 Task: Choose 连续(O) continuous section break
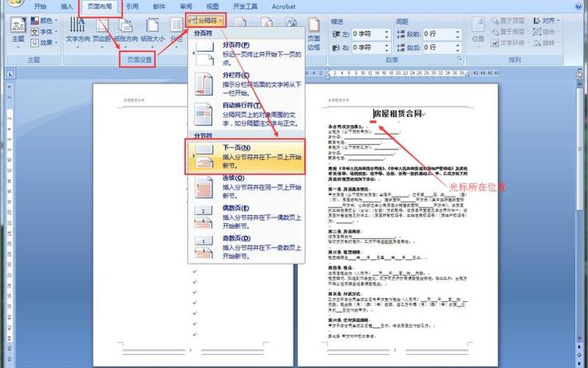click(246, 187)
